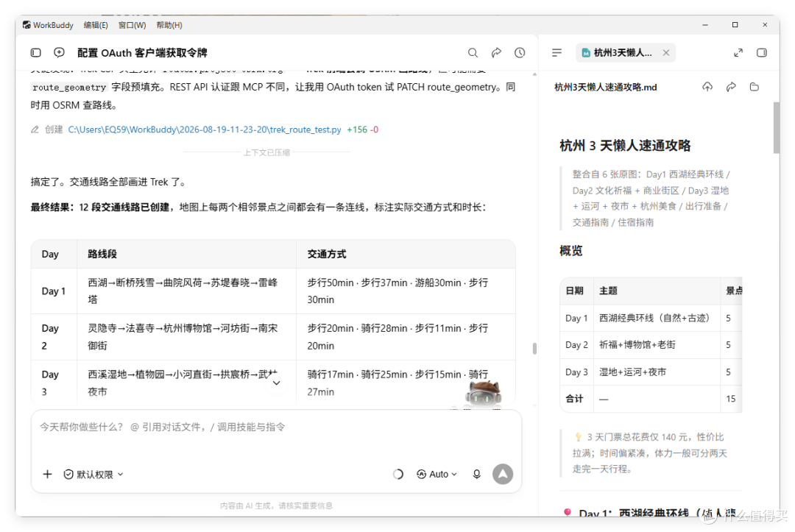The height and width of the screenshot is (532, 795).
Task: Open the 窗口(W) menu
Action: (x=132, y=25)
